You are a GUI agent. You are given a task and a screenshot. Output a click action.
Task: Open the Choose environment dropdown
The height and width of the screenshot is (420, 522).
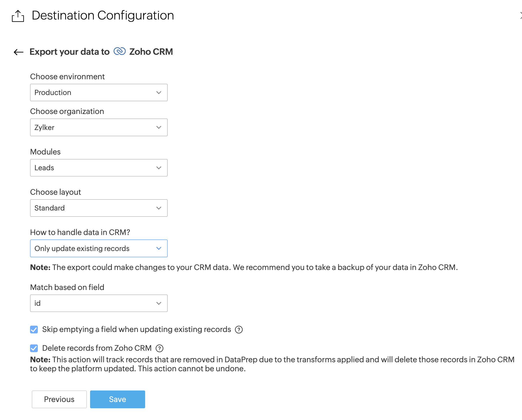(99, 92)
